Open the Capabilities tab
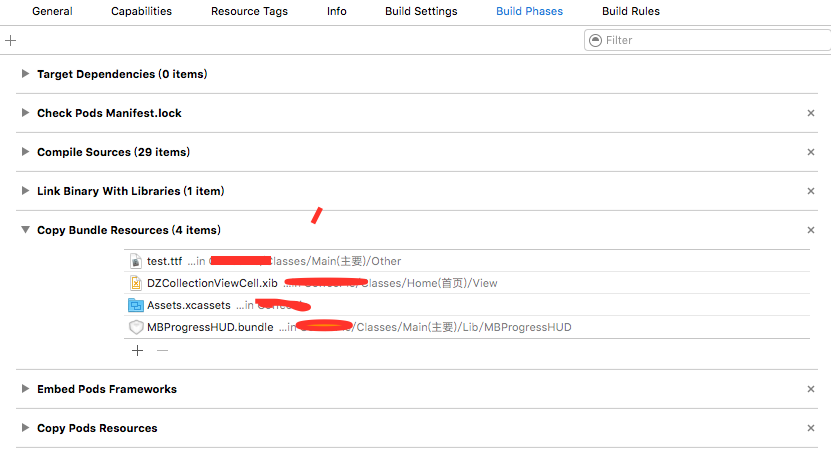Image resolution: width=831 pixels, height=455 pixels. tap(141, 11)
